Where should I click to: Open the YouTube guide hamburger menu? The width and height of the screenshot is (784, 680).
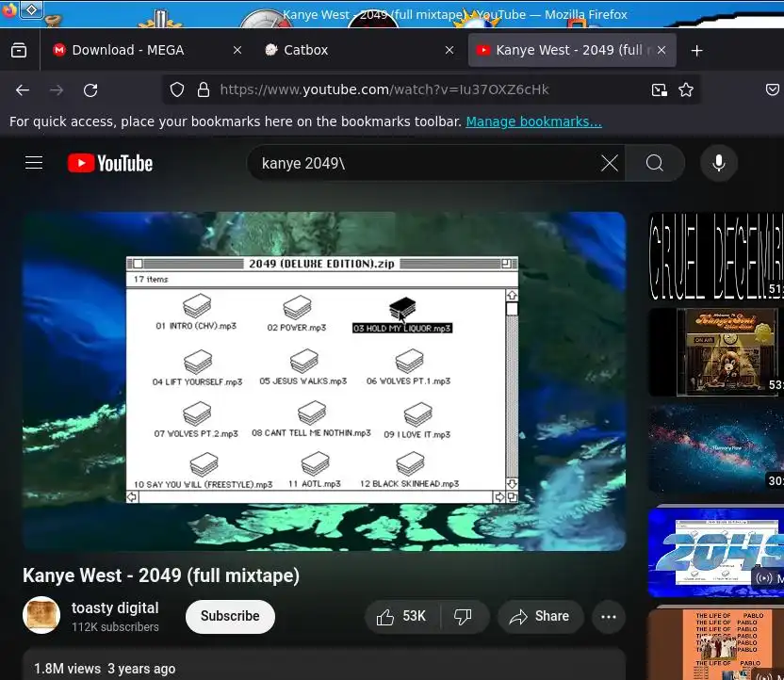tap(34, 163)
